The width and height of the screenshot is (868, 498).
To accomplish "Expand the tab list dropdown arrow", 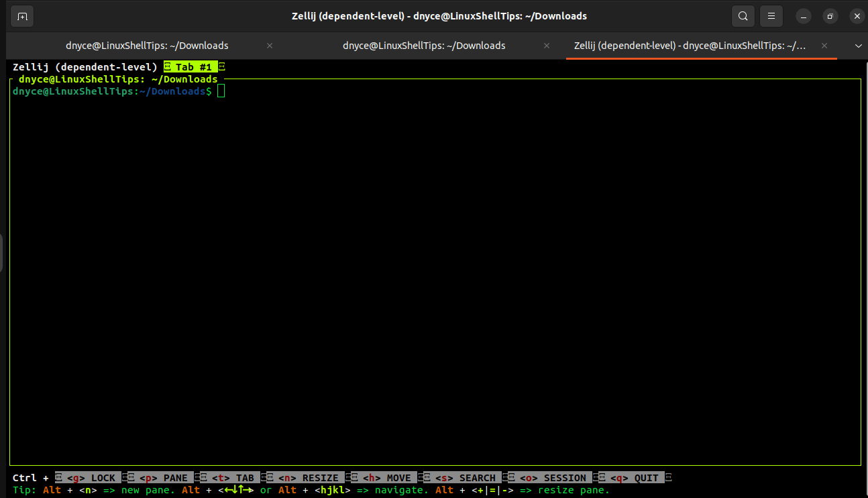I will pos(858,46).
